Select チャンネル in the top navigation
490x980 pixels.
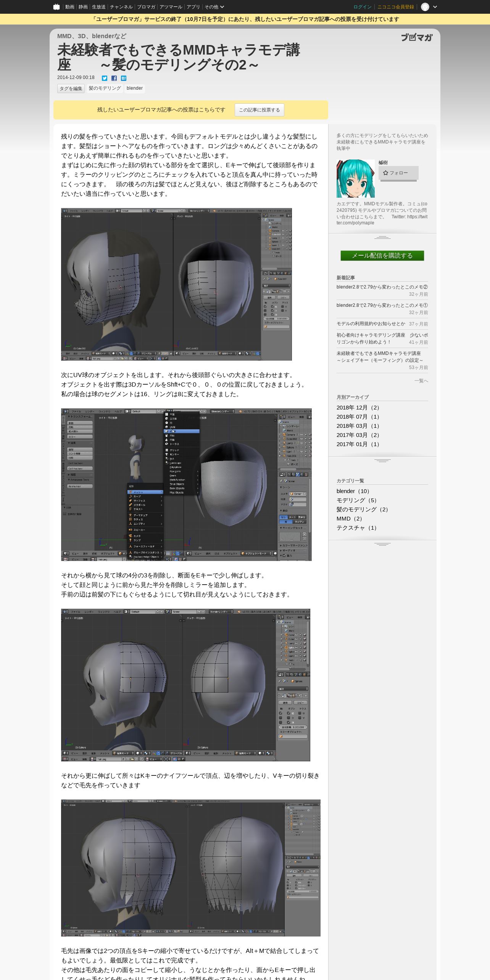(x=121, y=7)
